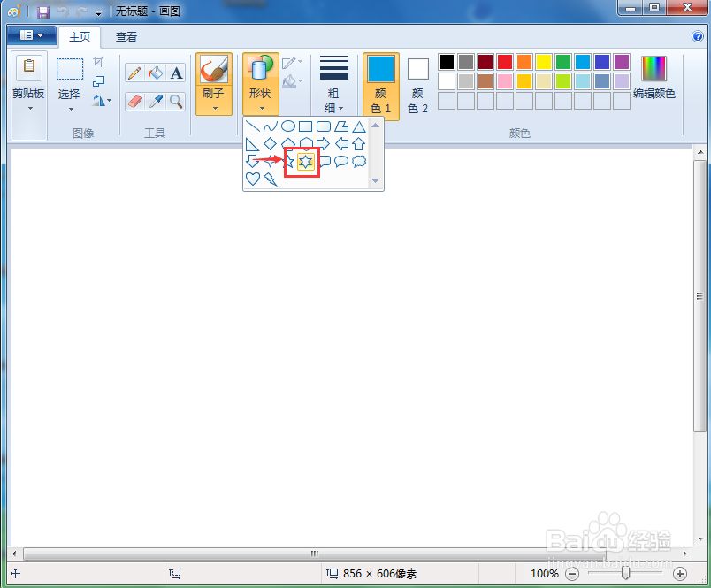
Task: Select the Color picker eyedropper tool
Action: pyautogui.click(x=155, y=102)
